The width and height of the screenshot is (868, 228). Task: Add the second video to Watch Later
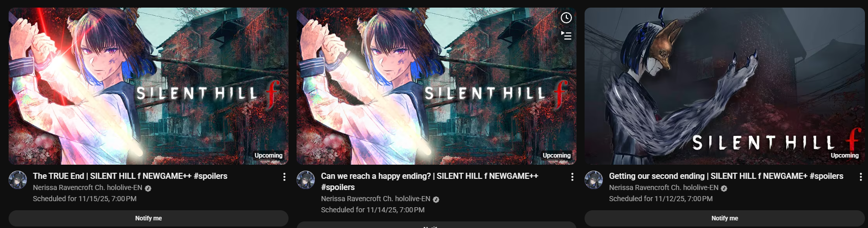coord(566,18)
